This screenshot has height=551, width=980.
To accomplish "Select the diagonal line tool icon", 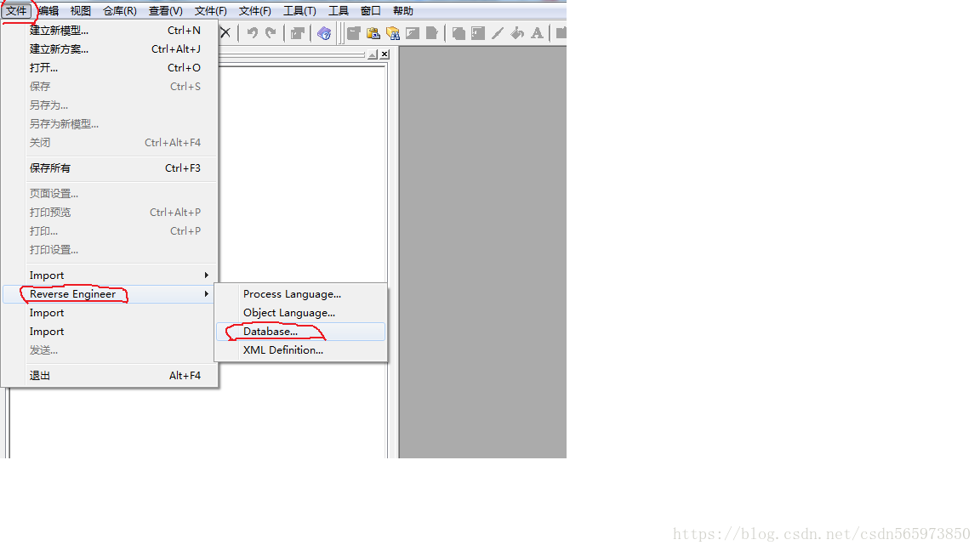I will [498, 33].
